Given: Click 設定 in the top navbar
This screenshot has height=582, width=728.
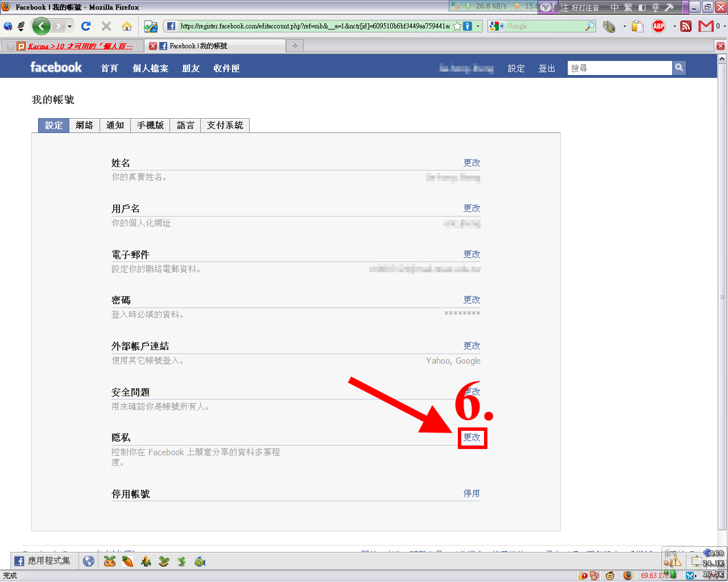Looking at the screenshot, I should 516,68.
